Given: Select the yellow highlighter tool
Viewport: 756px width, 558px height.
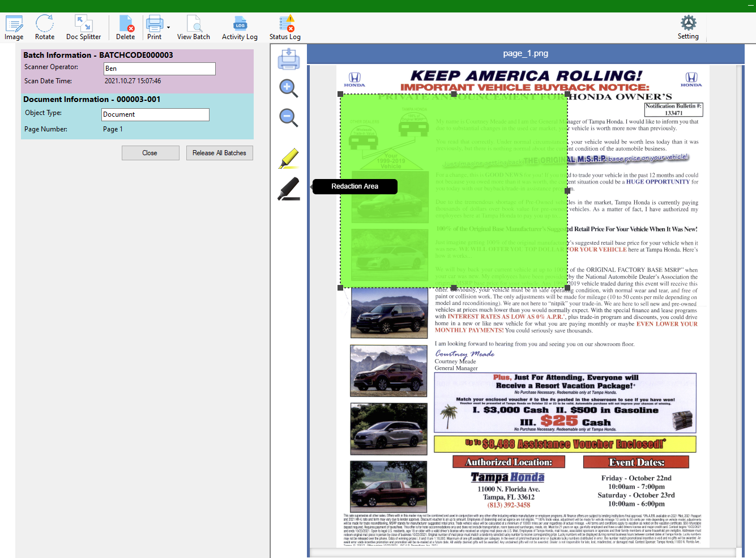Looking at the screenshot, I should click(289, 159).
